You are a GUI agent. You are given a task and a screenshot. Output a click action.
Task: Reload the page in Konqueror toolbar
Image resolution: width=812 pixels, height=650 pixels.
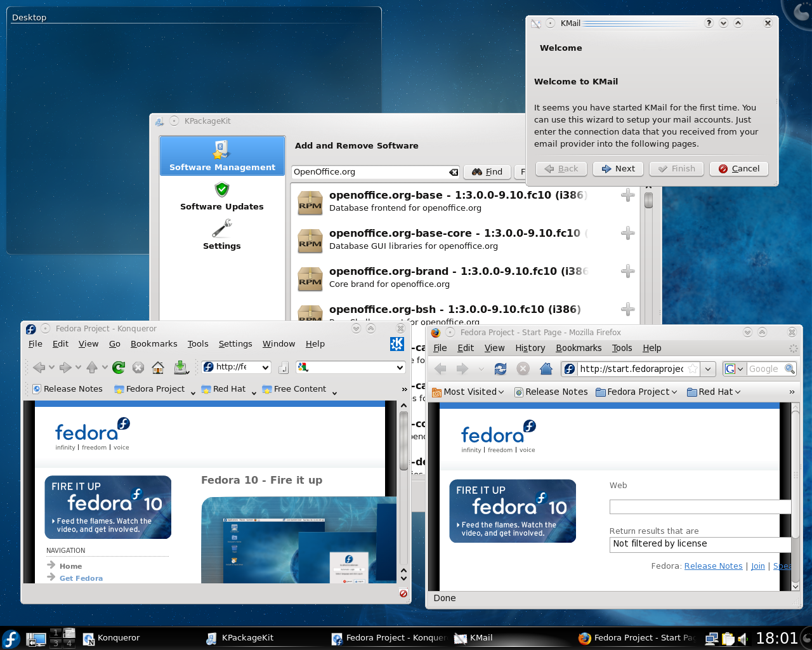[x=119, y=367]
